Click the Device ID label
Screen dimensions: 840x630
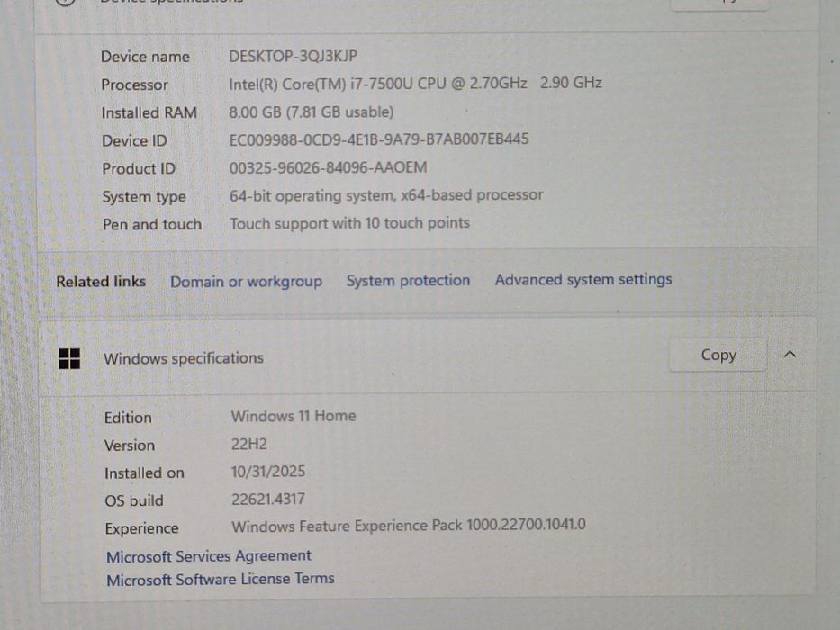tap(134, 141)
